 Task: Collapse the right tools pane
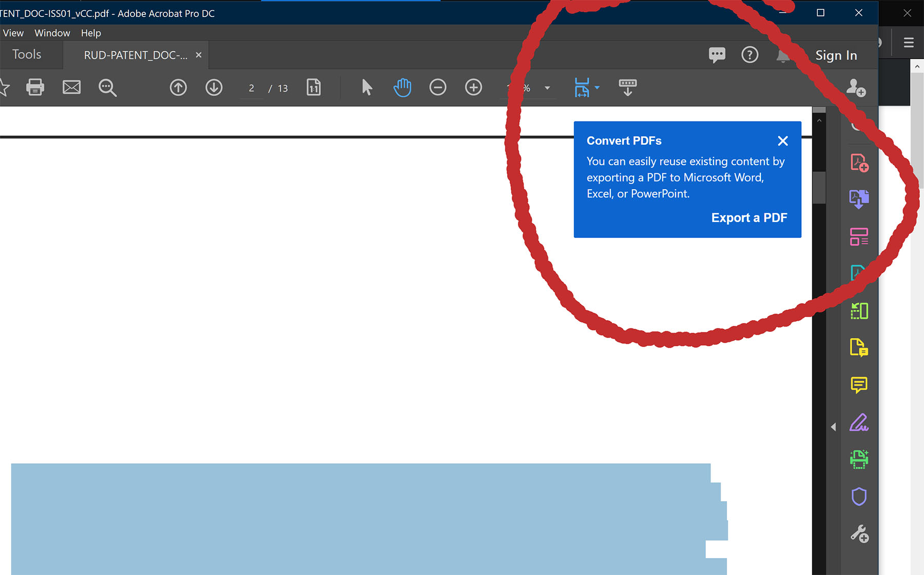pyautogui.click(x=834, y=426)
